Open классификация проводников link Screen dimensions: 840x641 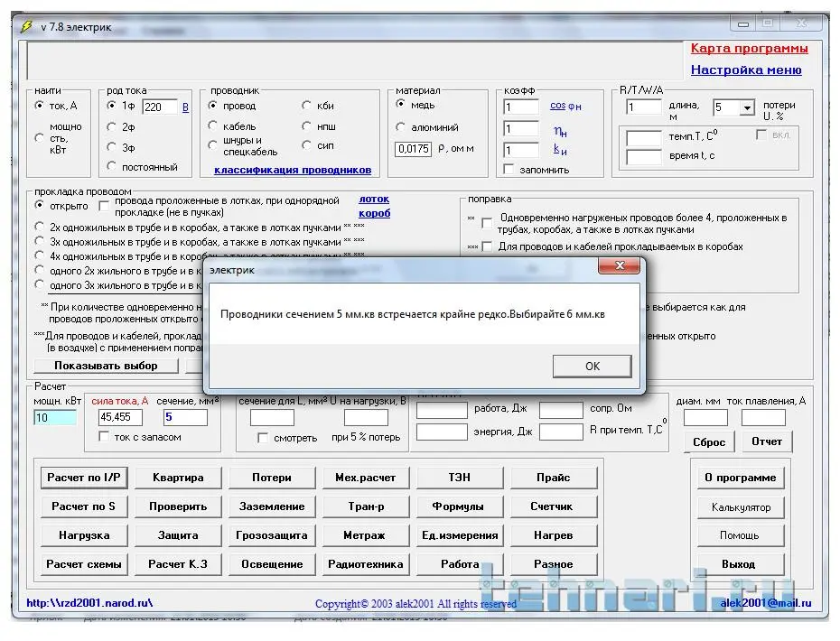293,170
